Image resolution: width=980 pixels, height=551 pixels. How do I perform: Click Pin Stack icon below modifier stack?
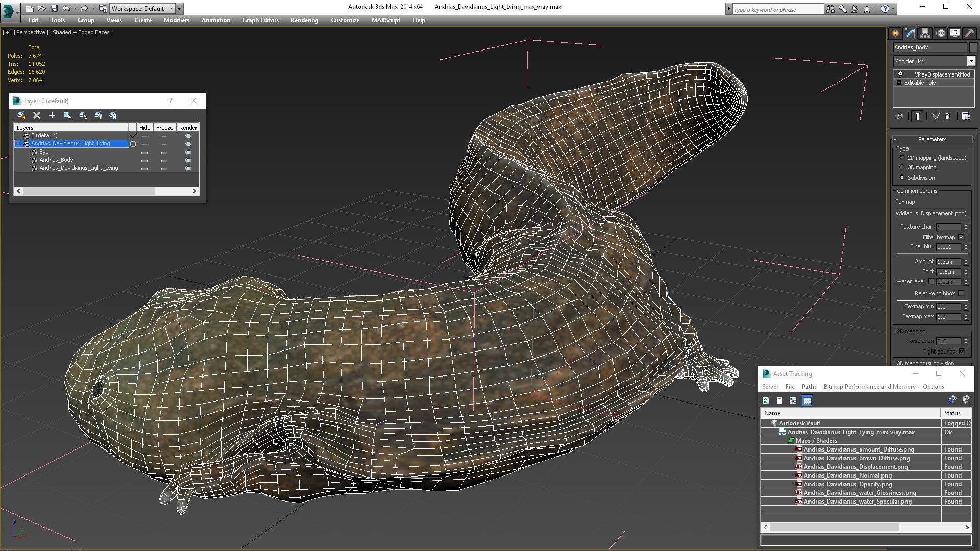coord(900,116)
